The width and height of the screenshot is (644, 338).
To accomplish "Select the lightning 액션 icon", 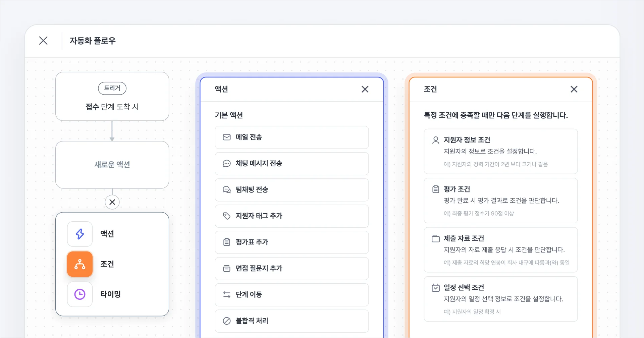I will pyautogui.click(x=80, y=234).
